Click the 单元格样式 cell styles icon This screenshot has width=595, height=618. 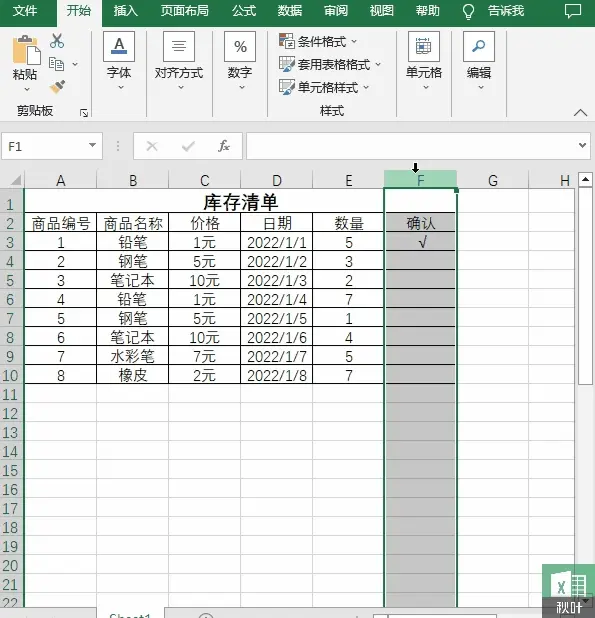click(286, 87)
